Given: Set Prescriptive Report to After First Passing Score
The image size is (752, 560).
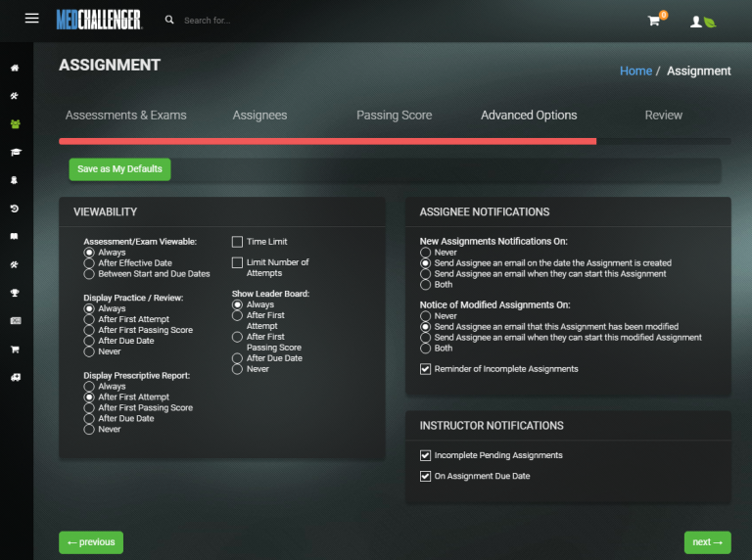Looking at the screenshot, I should pos(89,408).
